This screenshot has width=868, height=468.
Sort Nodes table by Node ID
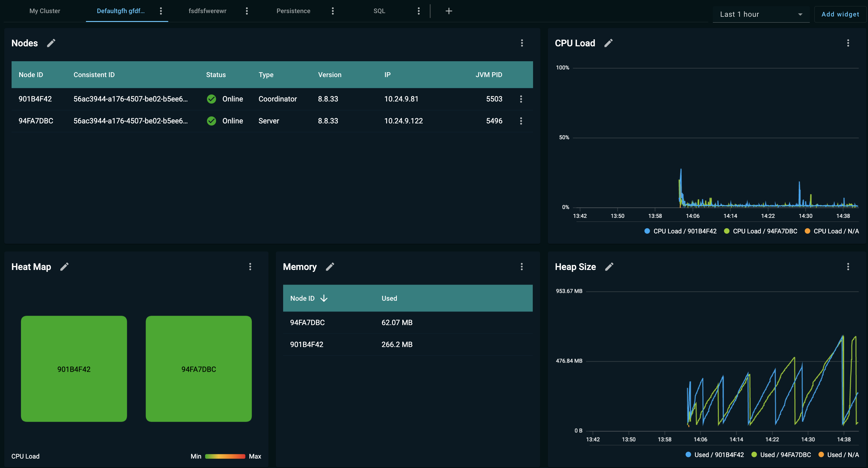coord(31,75)
